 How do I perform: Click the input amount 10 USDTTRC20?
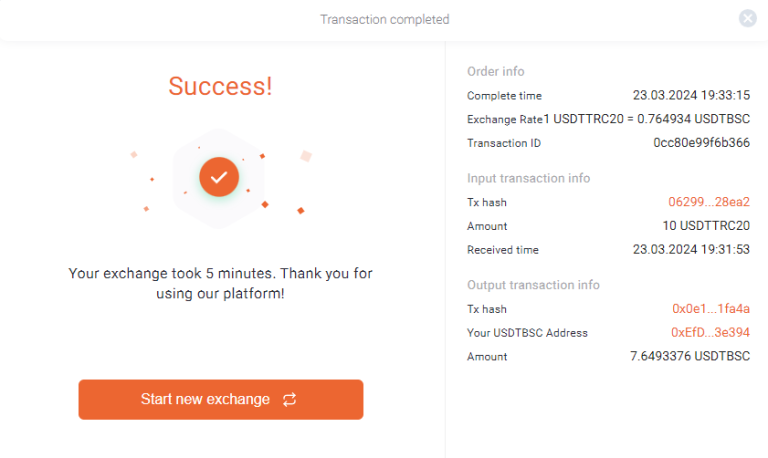pyautogui.click(x=706, y=226)
